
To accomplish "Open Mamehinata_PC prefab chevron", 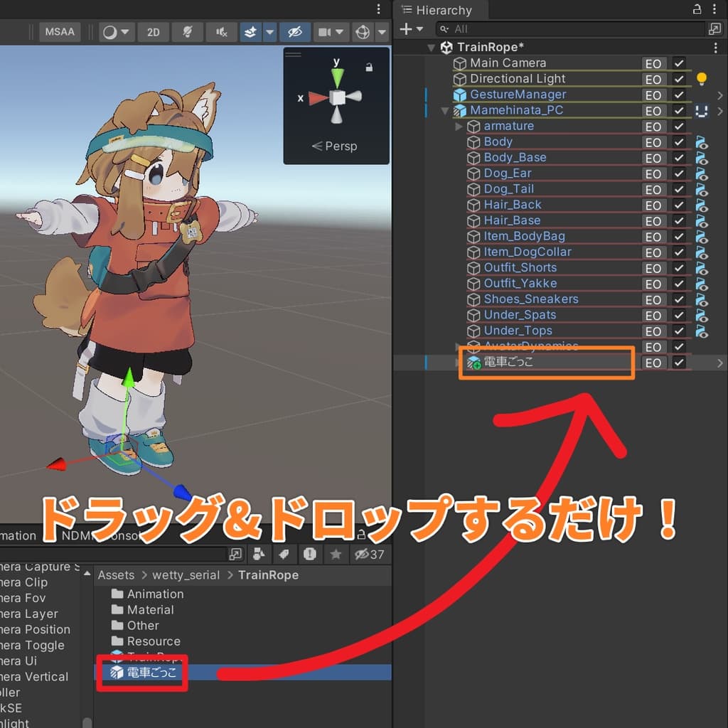I will tap(720, 111).
